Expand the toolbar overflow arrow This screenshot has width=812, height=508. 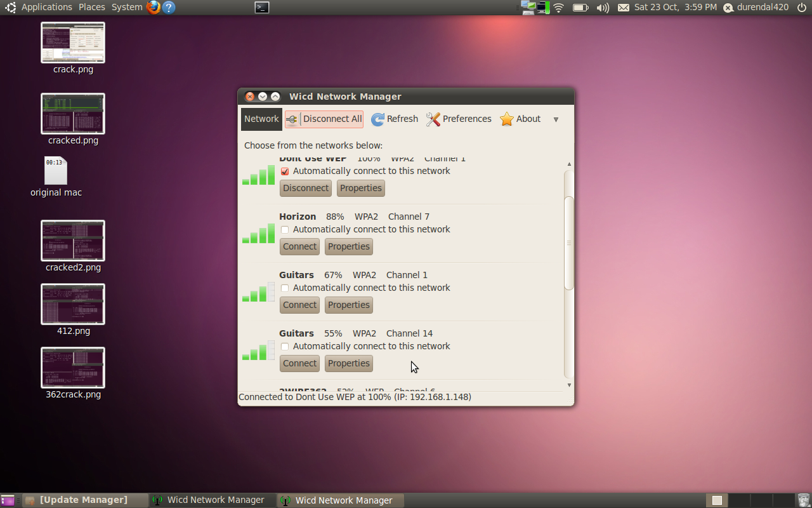[x=556, y=119]
